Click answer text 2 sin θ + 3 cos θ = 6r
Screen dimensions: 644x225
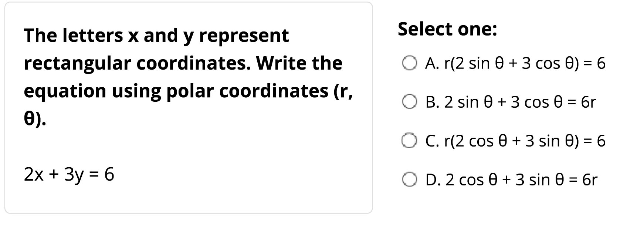pos(520,102)
